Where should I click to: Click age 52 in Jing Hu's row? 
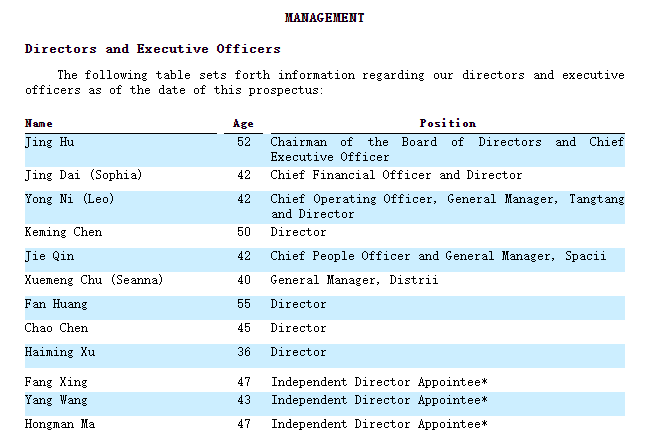coord(244,142)
